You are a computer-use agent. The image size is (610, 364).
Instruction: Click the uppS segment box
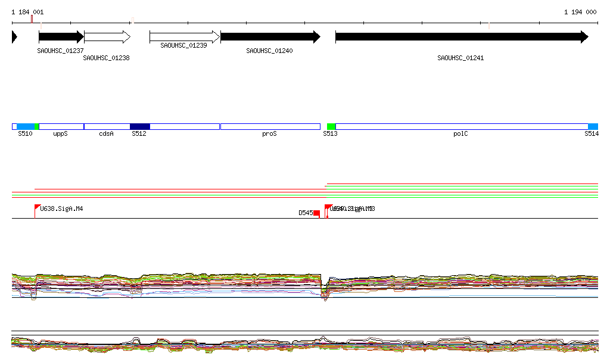[61, 126]
